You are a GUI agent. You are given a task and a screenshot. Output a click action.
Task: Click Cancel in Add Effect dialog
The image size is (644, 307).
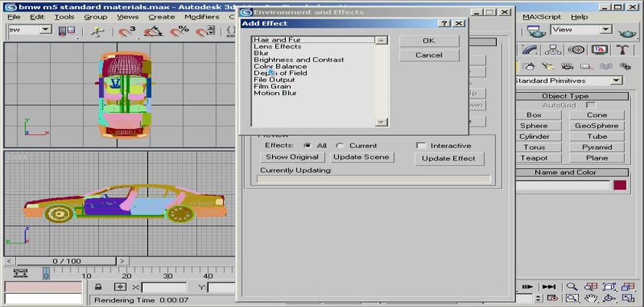pyautogui.click(x=429, y=55)
